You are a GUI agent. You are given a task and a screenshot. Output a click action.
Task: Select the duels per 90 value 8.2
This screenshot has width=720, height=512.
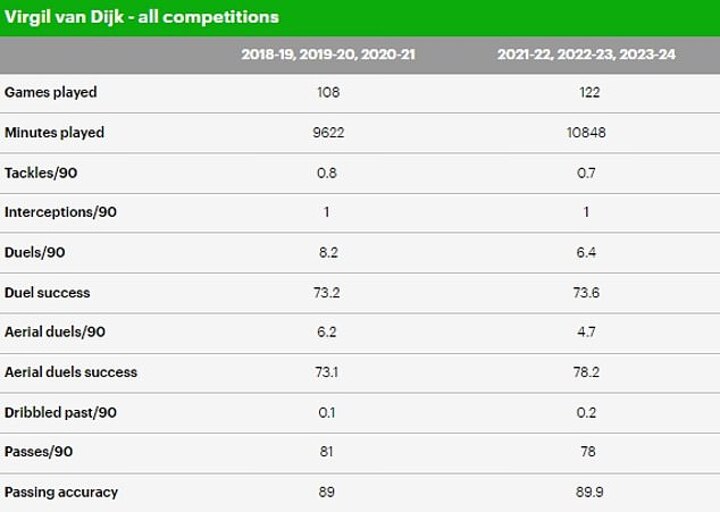click(x=327, y=252)
